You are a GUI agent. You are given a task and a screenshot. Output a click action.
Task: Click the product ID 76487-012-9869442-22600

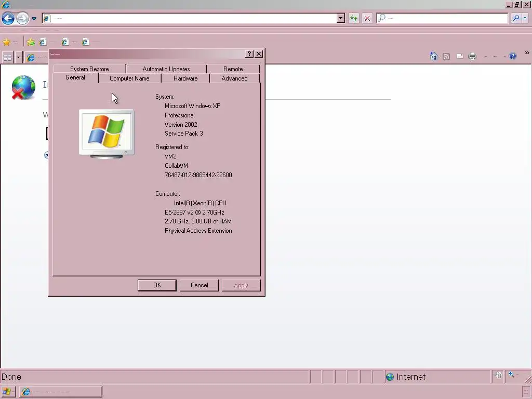tap(198, 175)
